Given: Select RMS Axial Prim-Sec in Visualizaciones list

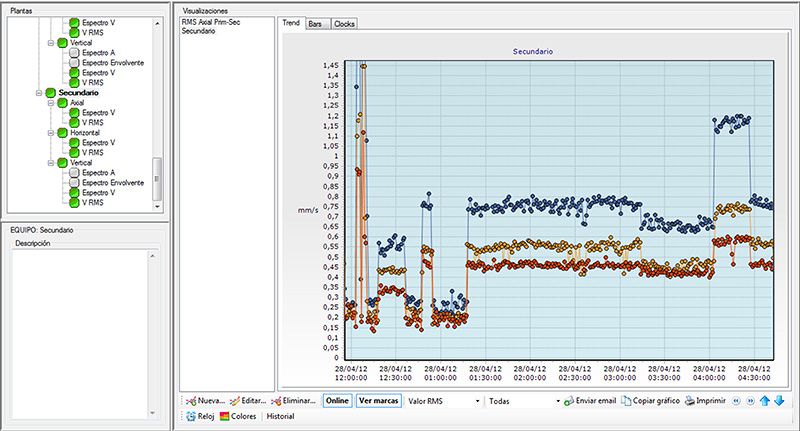Looking at the screenshot, I should [x=211, y=22].
